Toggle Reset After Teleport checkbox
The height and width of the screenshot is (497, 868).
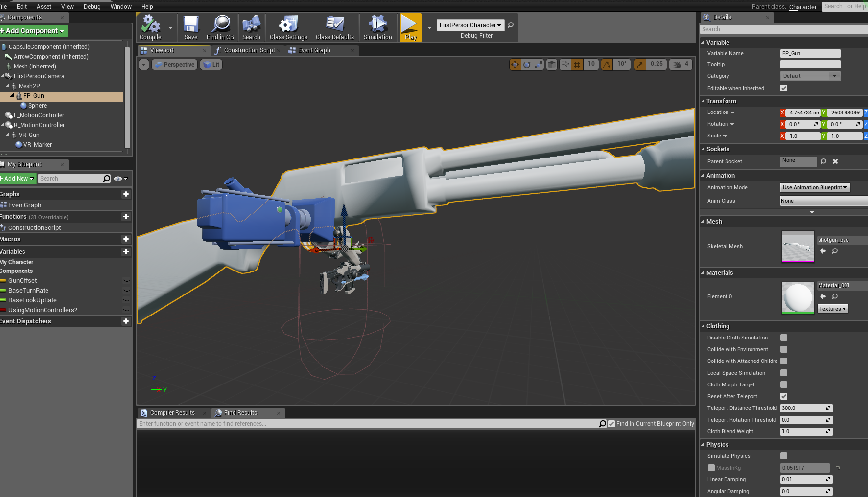(x=784, y=396)
